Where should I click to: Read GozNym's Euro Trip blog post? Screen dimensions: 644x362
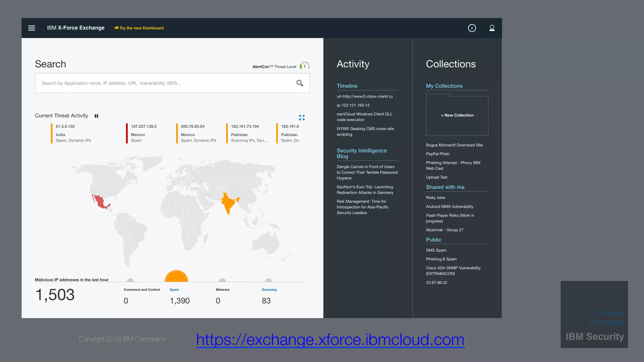click(365, 189)
